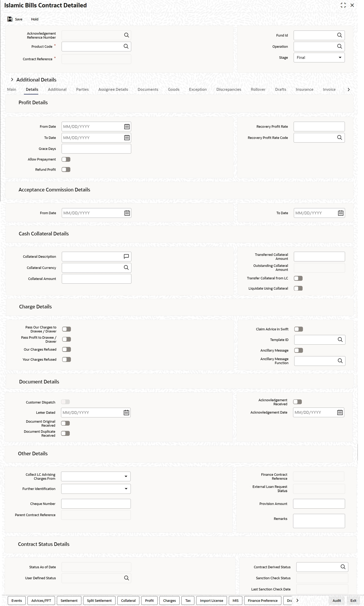Enable the Allow Prepayment toggle
Screen dimensions: 364x606
coord(66,159)
